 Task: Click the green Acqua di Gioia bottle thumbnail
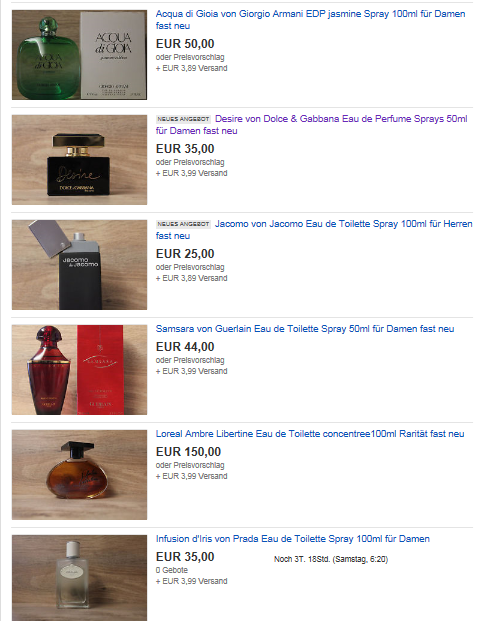click(79, 55)
